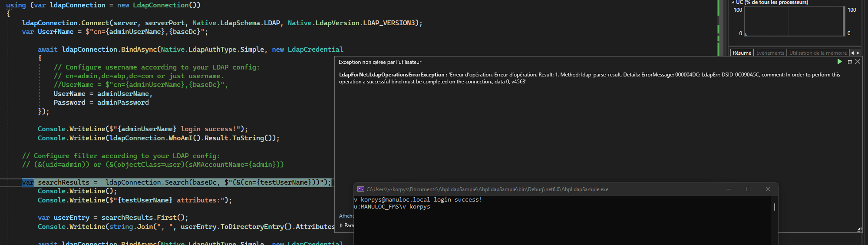Expand the 'Para' section in exception popup

click(341, 225)
